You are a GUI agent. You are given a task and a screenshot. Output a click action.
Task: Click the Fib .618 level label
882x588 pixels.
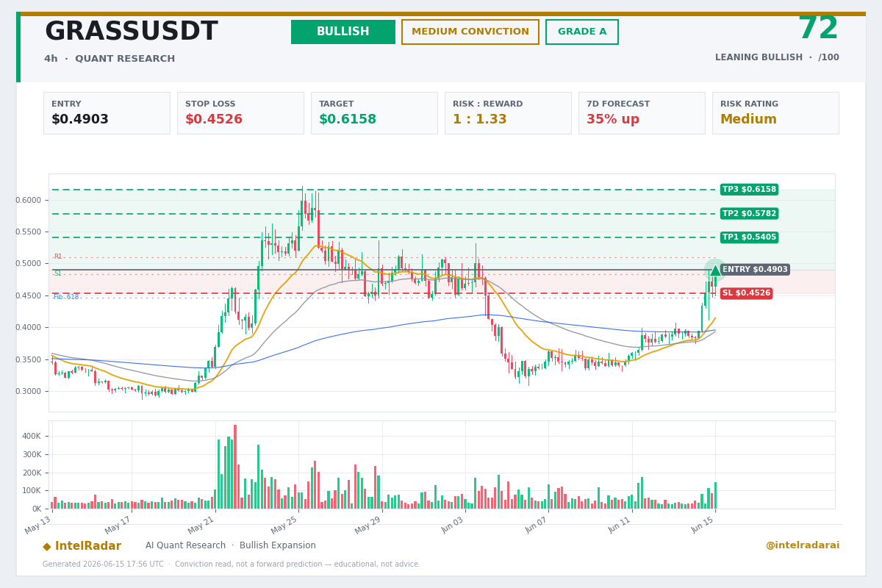point(65,297)
